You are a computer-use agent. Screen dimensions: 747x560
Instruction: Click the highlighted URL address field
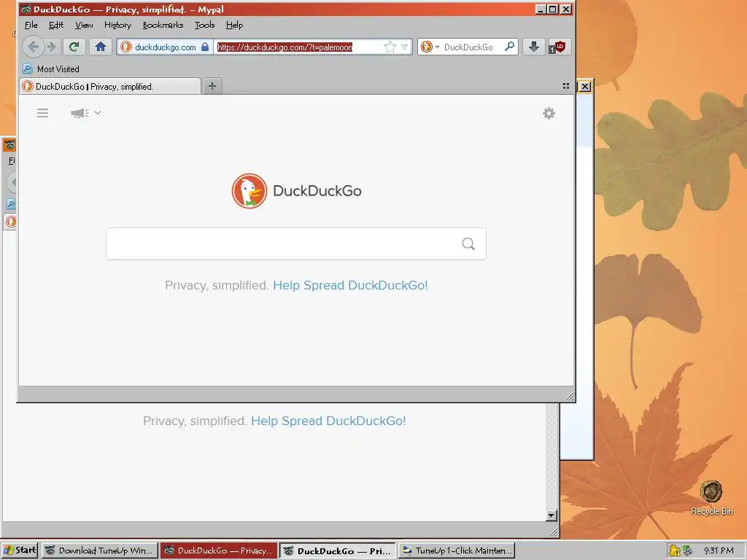click(x=300, y=47)
